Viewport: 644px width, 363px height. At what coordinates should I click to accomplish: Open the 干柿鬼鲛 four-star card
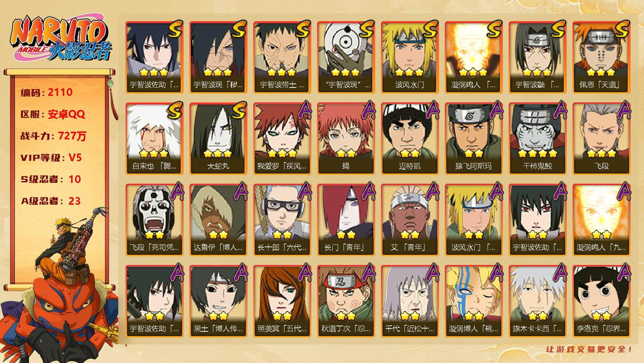pyautogui.click(x=538, y=139)
